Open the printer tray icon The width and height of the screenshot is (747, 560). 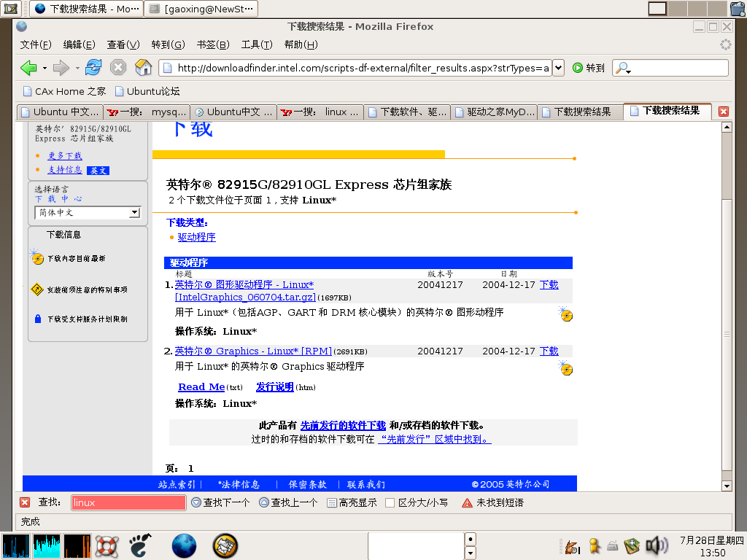(613, 545)
